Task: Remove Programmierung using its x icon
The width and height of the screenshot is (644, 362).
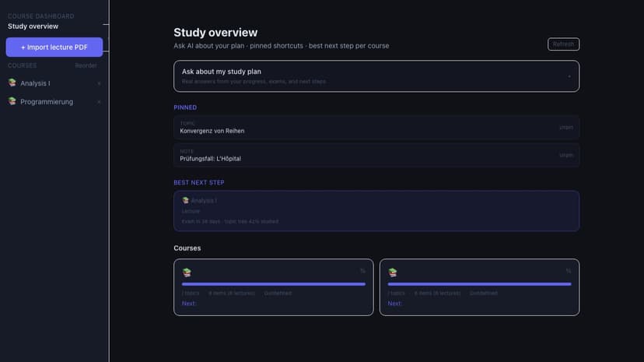Action: click(99, 102)
